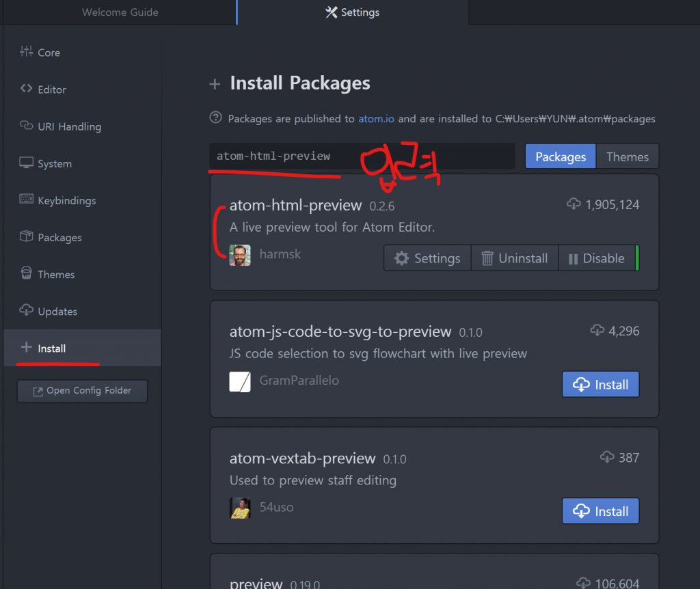Click the 1,905,124 download count

612,204
